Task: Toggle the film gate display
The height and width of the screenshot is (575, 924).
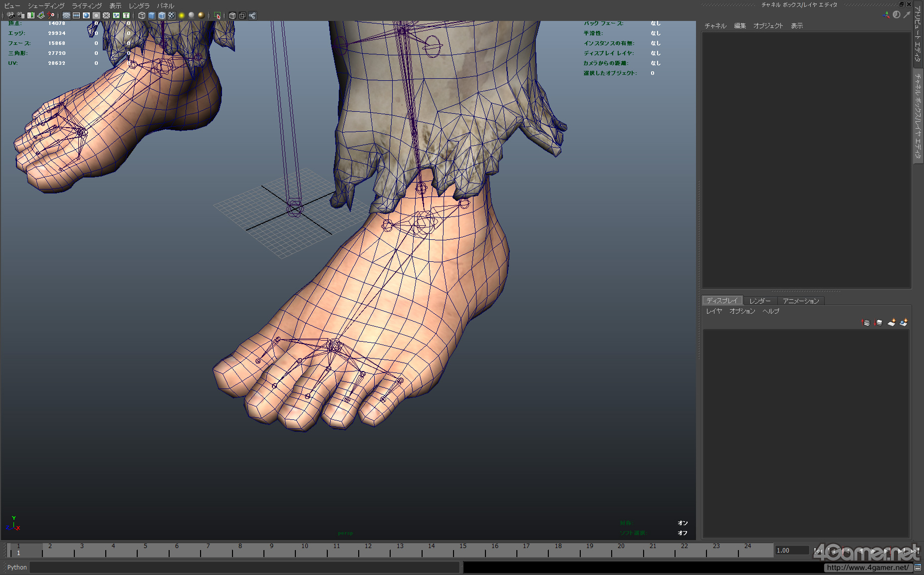Action: tap(76, 15)
